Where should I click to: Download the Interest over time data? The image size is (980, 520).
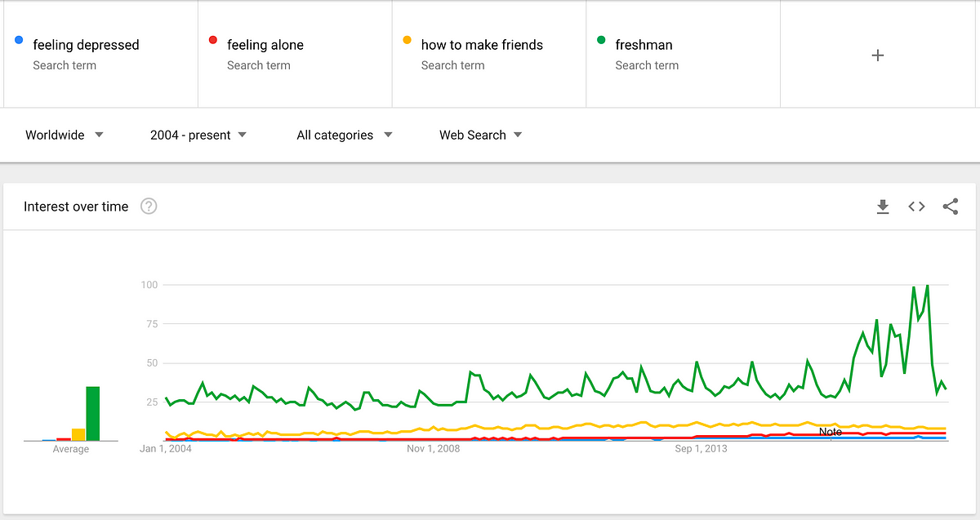(x=882, y=207)
